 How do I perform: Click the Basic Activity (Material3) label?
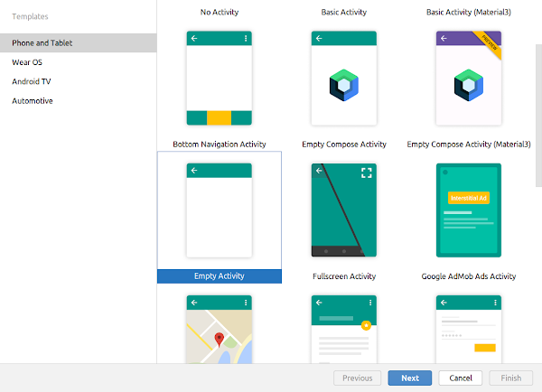(469, 12)
